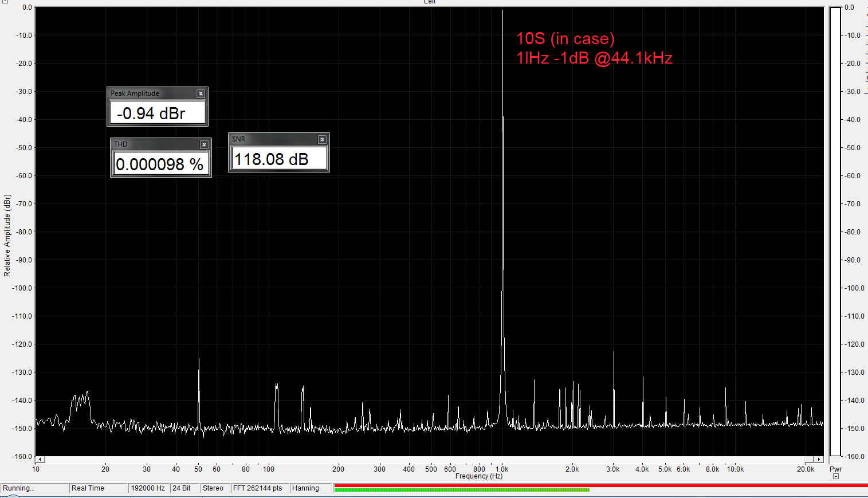Click the 192000 Hz sampling rate entry
This screenshot has height=498, width=868.
click(x=149, y=488)
